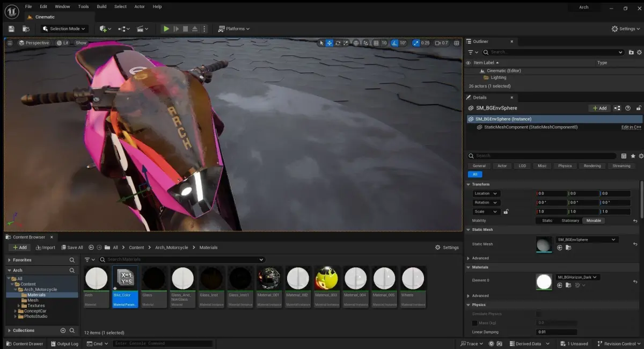
Task: Open the Details help question-mark icon
Action: (x=628, y=108)
